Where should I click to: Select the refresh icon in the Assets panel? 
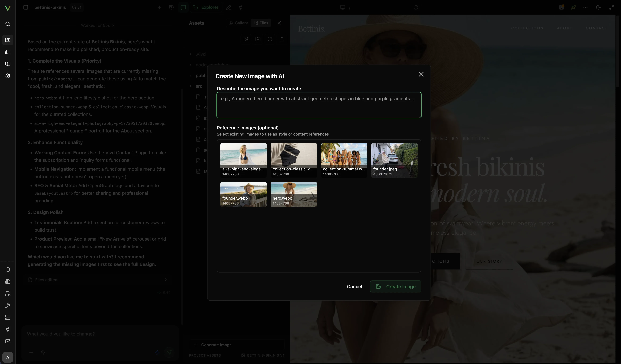pos(270,39)
